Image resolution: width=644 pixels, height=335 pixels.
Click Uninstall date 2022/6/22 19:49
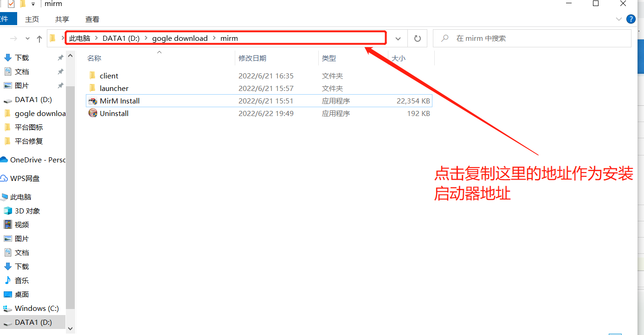(266, 113)
